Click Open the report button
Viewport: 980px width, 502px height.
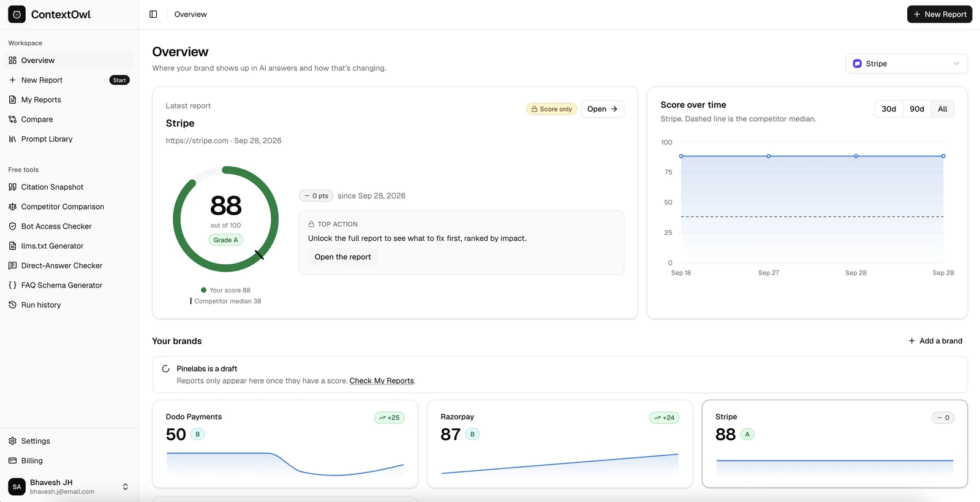342,257
